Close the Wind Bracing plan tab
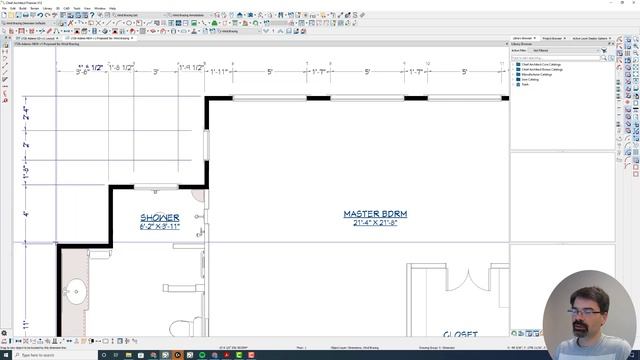This screenshot has width=640, height=360. 132,38
